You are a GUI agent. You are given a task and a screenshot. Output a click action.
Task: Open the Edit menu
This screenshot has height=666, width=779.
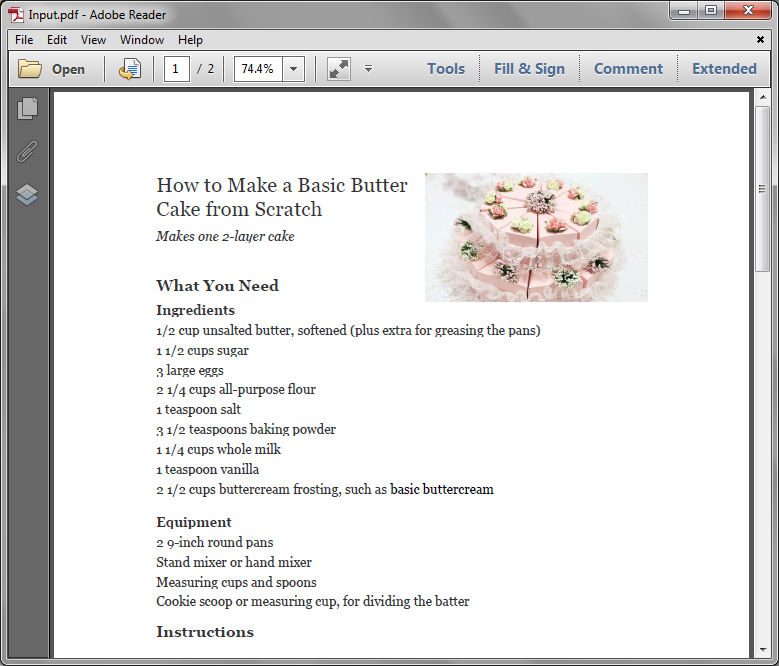[57, 40]
